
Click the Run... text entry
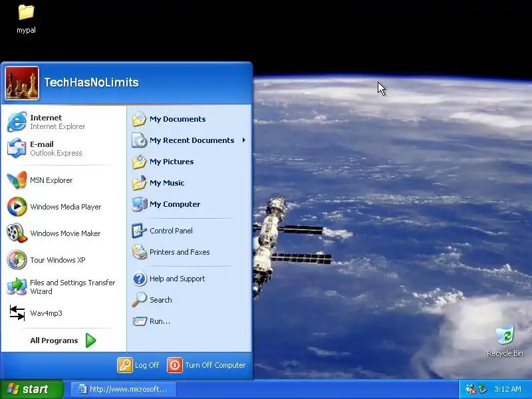pyautogui.click(x=160, y=321)
